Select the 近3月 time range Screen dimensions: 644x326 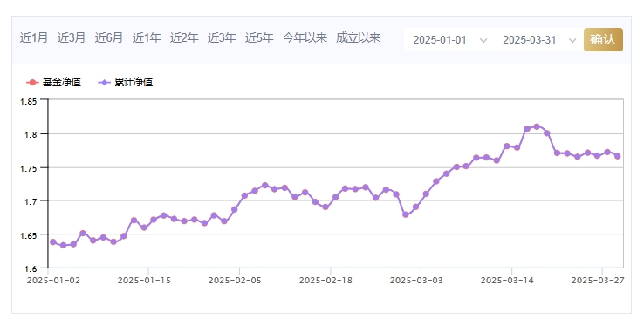(71, 38)
